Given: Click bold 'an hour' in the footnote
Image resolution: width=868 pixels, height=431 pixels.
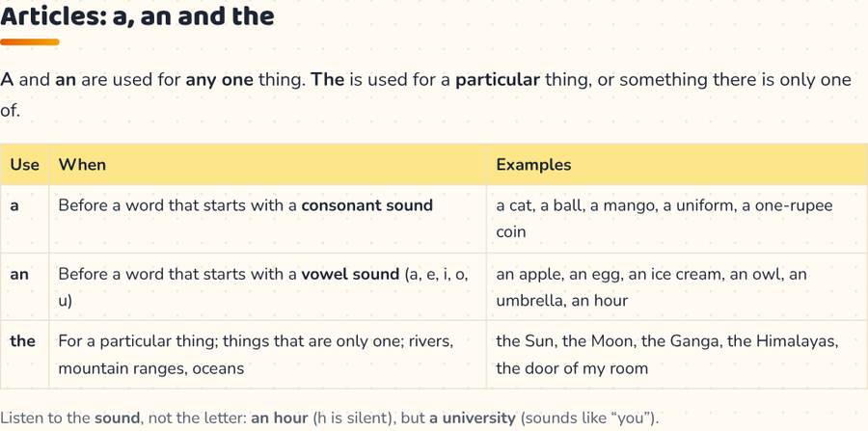Looking at the screenshot, I should click(x=280, y=418).
